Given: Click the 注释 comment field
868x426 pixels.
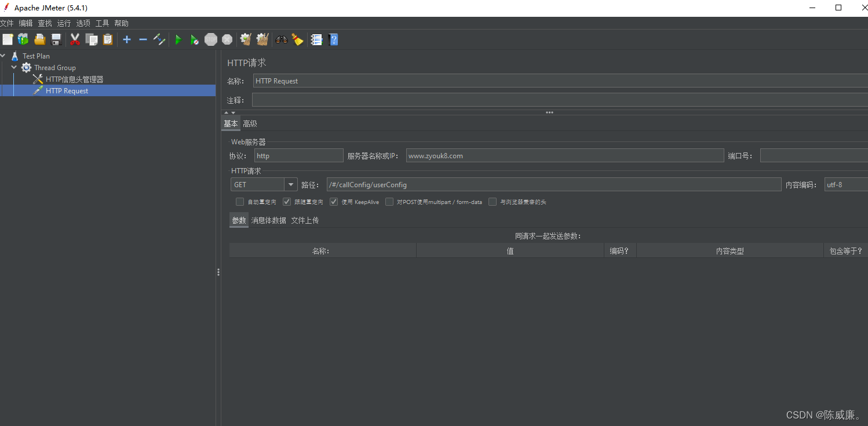Looking at the screenshot, I should [x=560, y=100].
